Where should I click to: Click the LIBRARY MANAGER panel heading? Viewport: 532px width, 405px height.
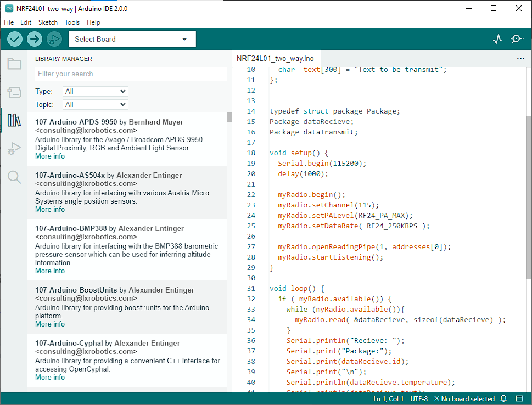[x=64, y=59]
